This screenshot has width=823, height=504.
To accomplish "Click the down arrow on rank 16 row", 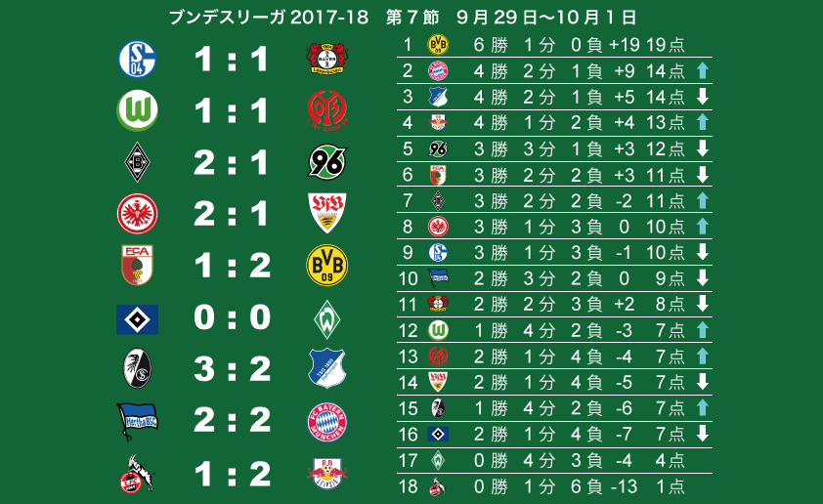I will coord(703,434).
